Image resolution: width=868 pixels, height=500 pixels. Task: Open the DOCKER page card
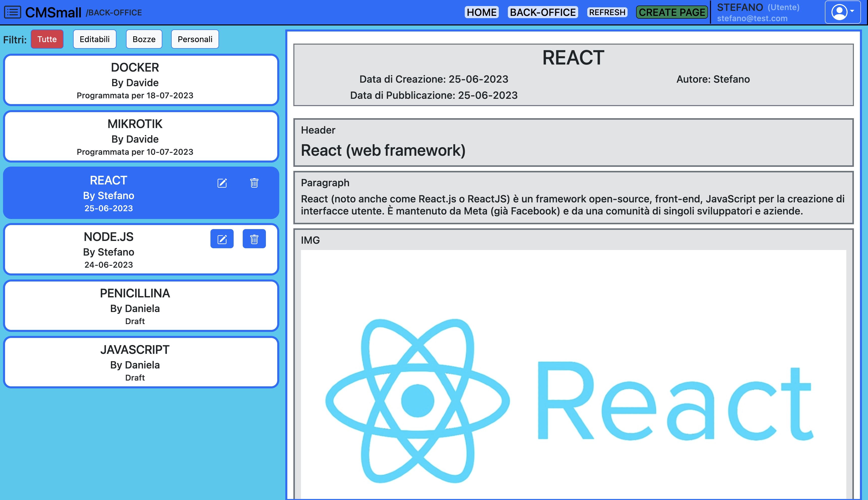[141, 80]
